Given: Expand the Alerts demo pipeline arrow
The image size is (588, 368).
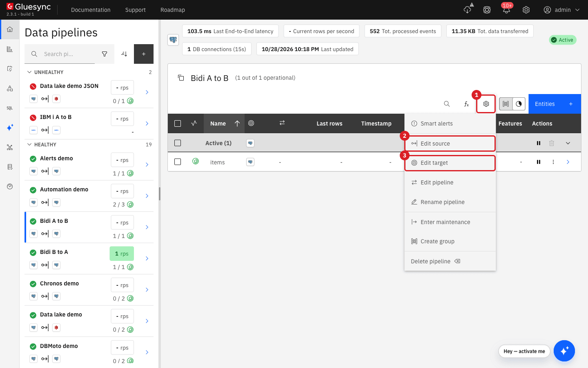Looking at the screenshot, I should 147,165.
